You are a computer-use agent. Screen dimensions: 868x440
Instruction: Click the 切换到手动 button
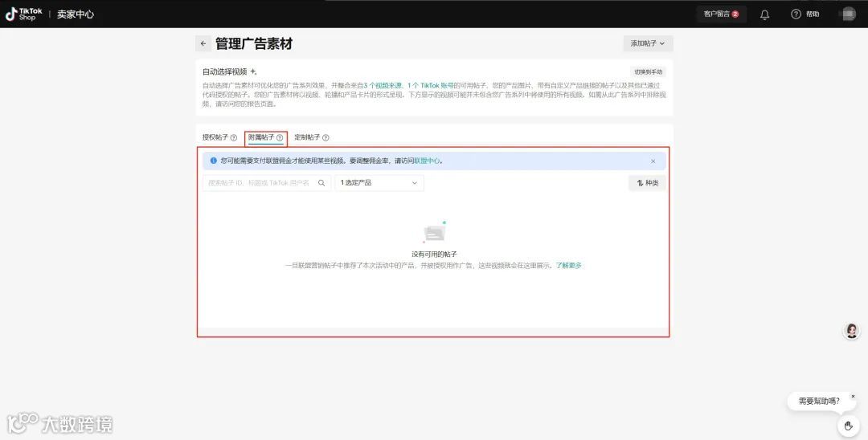coord(648,71)
